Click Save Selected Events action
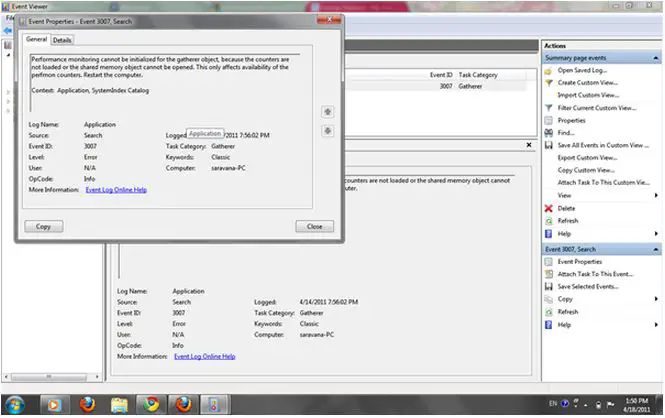Screen dimensions: 665x418 (x=588, y=286)
